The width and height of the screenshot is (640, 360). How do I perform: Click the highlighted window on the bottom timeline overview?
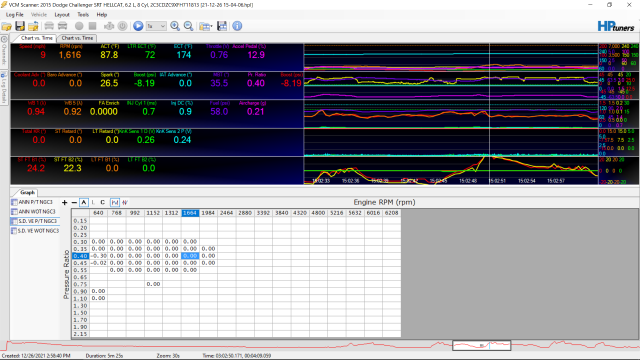pyautogui.click(x=482, y=345)
